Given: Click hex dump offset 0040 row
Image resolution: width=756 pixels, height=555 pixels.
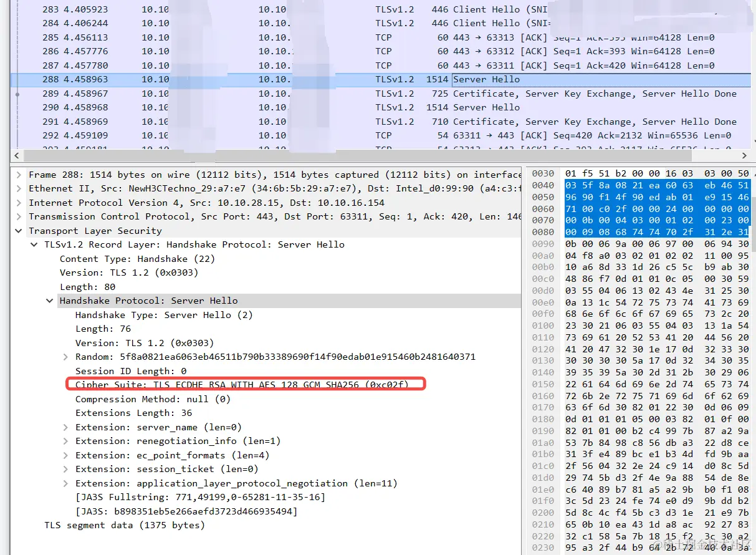Looking at the screenshot, I should point(641,185).
